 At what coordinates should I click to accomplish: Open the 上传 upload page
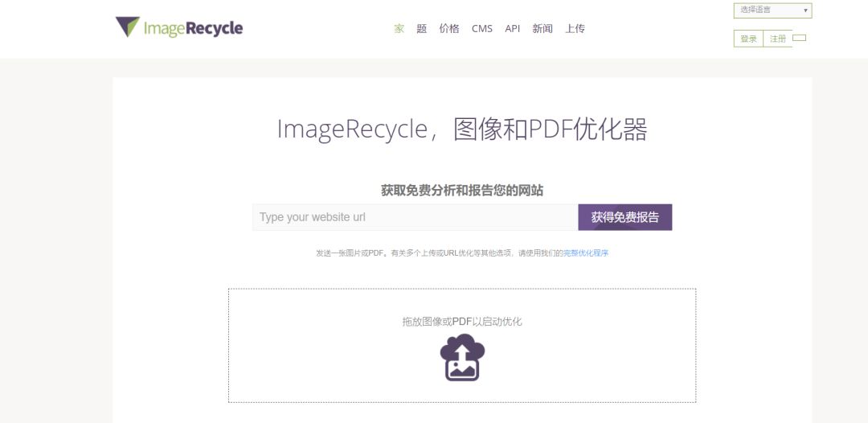point(575,29)
